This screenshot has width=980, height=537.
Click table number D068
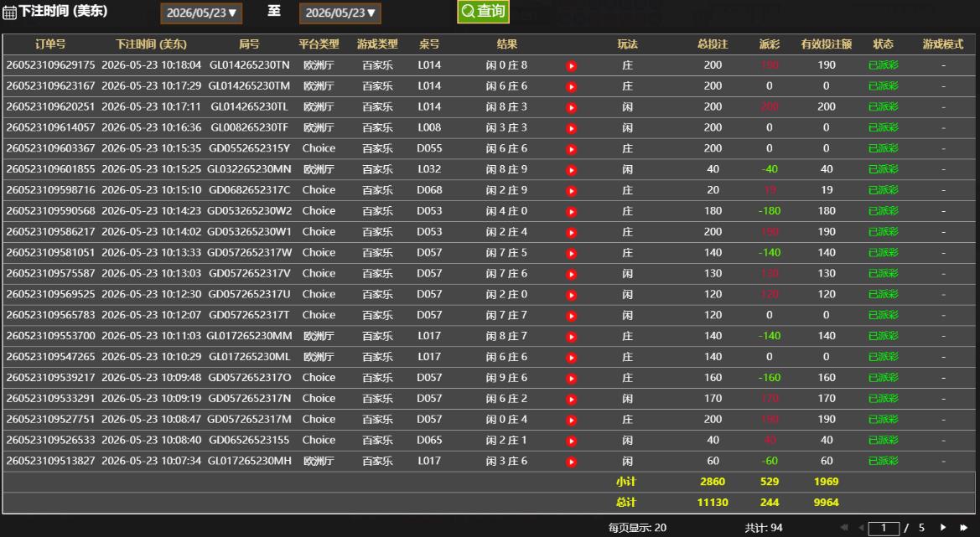[429, 190]
